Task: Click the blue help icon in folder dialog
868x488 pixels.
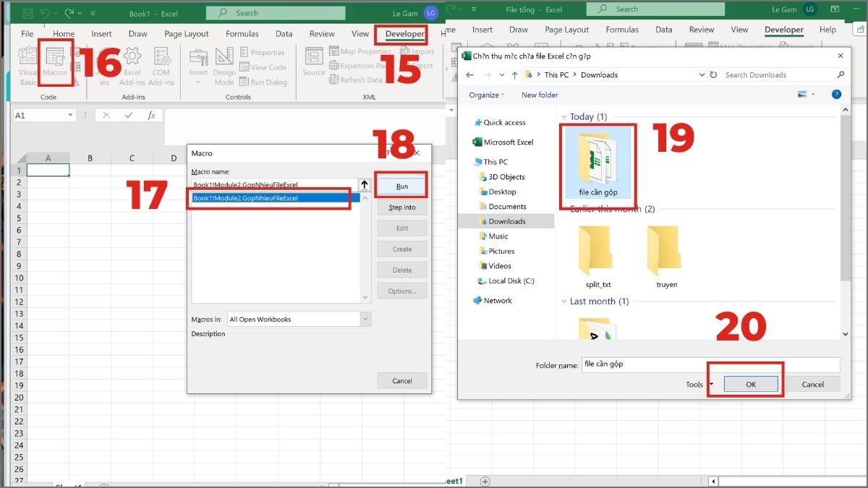Action: (x=836, y=95)
